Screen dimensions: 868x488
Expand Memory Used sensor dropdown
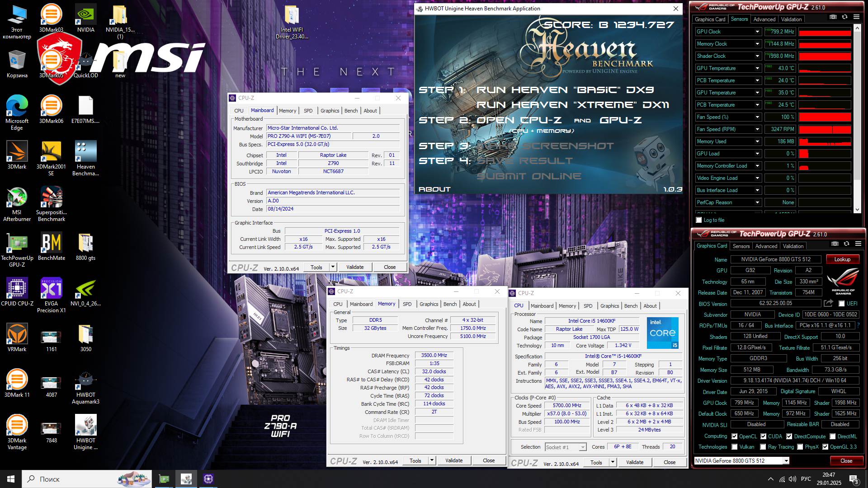[757, 141]
